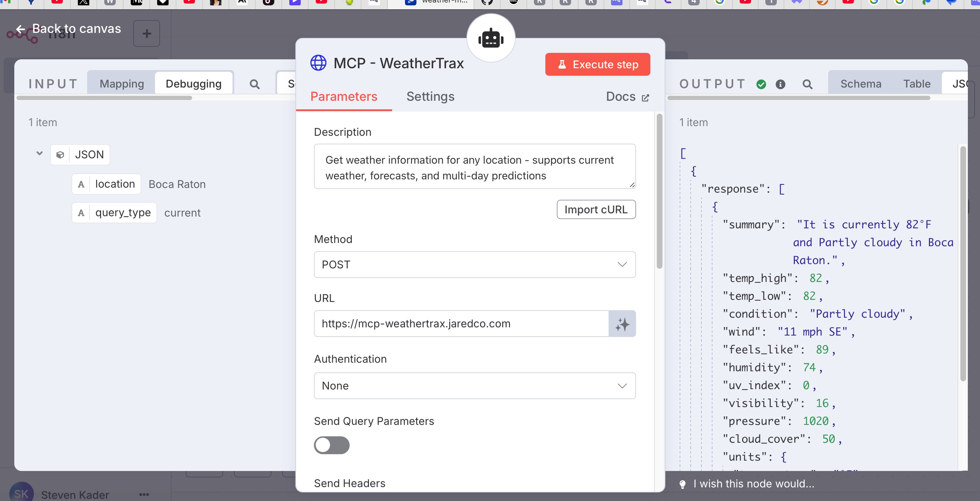Click the sparkle AI icon beside the URL
Screen dimensions: 980x501
[x=622, y=324]
